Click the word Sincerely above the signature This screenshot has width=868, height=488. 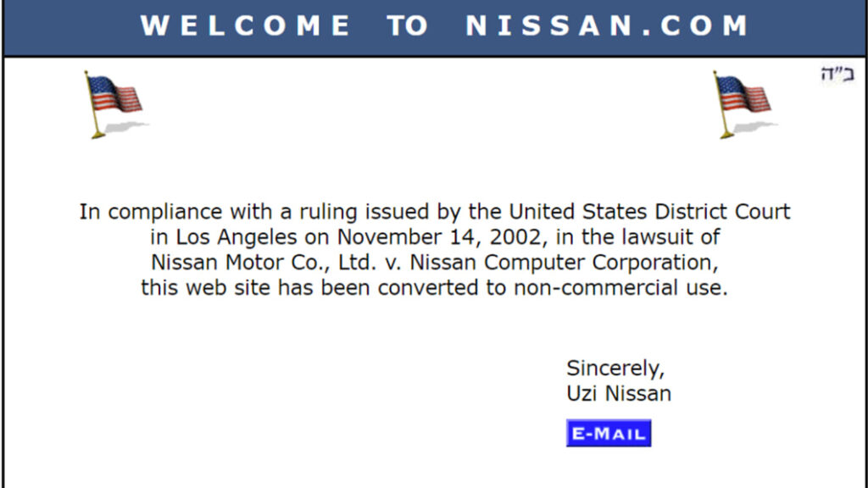click(615, 369)
